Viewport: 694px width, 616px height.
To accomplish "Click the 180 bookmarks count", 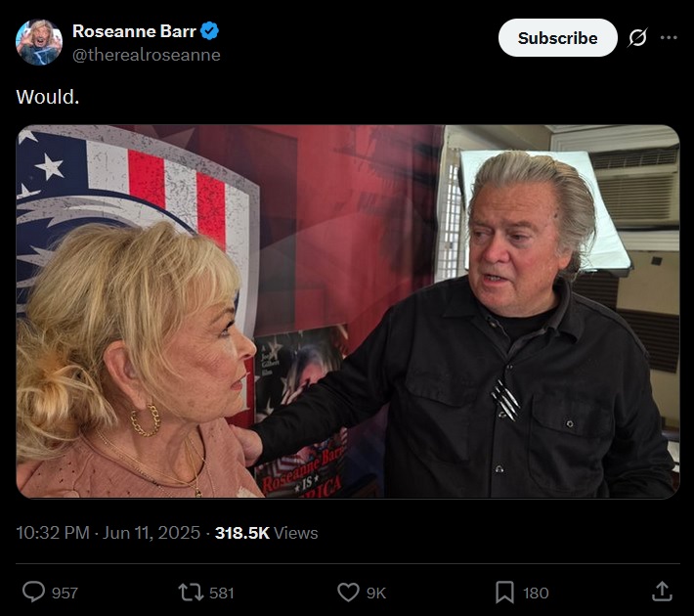I will [x=536, y=593].
